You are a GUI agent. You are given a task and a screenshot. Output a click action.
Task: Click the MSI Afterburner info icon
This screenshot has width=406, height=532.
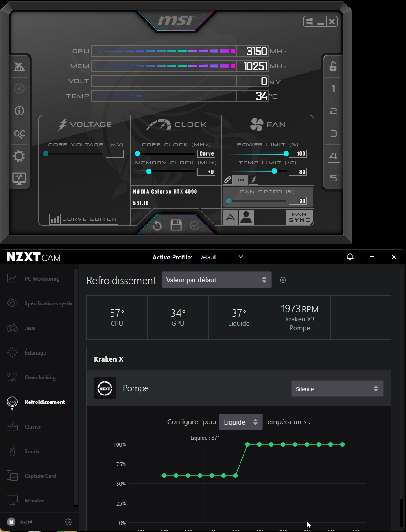(x=19, y=111)
